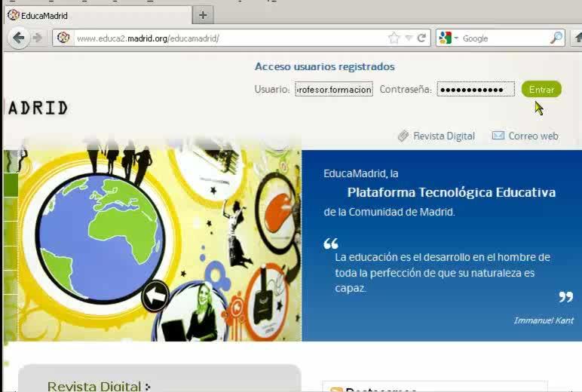Click the 'Acceso usuarios registrados' heading
This screenshot has height=392, width=582.
pyautogui.click(x=324, y=66)
